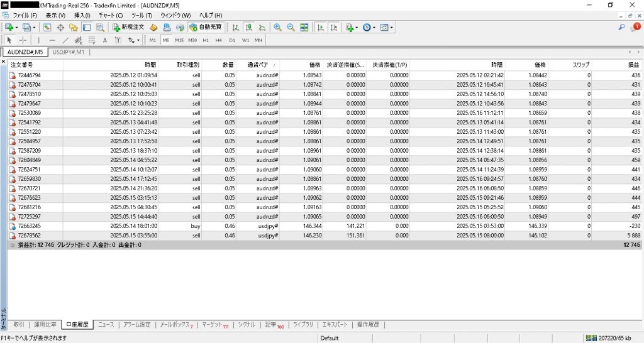Toggle the 自動売買 auto trading button
Viewport: 644px width, 343px height.
pos(206,27)
